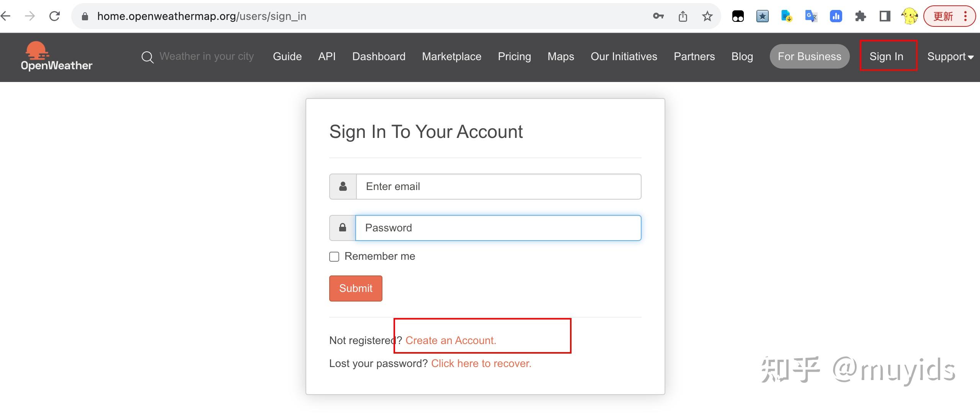Open the saved passwords key icon
This screenshot has width=980, height=413.
pos(658,16)
